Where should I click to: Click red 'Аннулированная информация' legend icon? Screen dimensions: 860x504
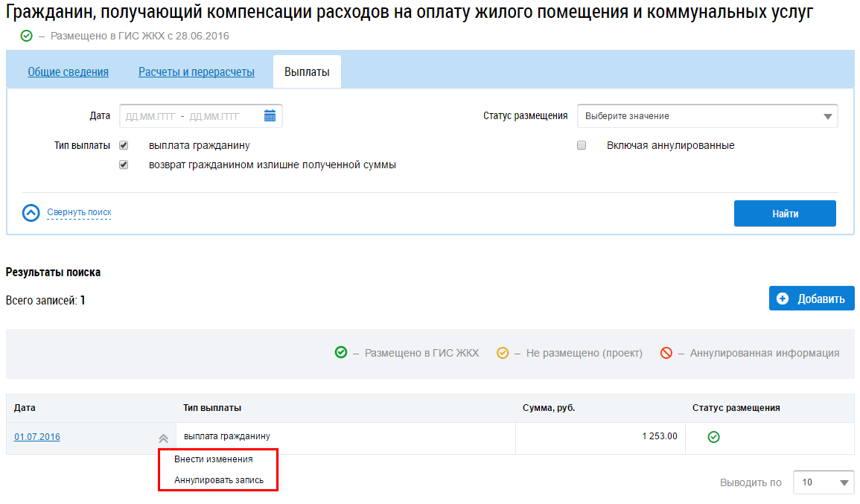(666, 353)
